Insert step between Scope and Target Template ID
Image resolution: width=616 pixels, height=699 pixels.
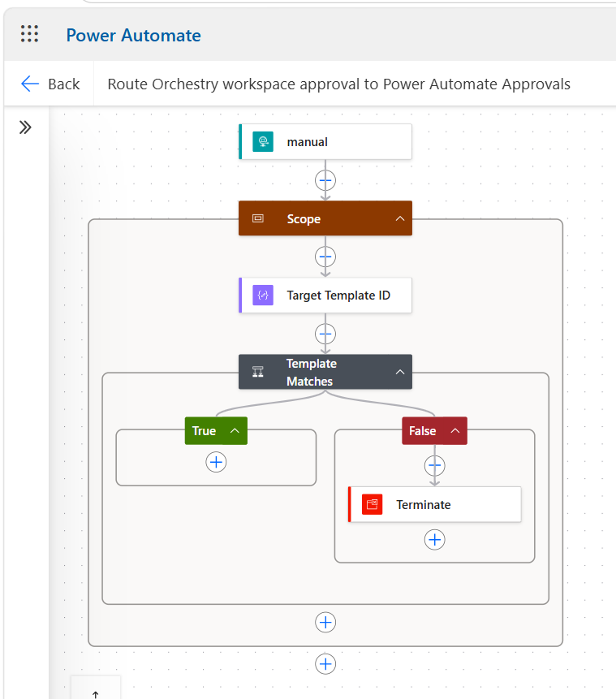coord(325,257)
